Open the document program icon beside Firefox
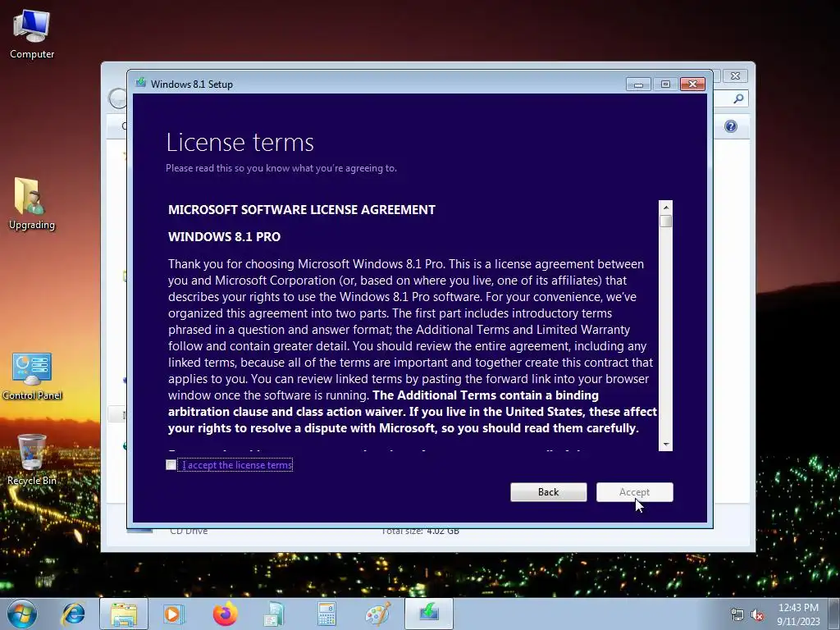The height and width of the screenshot is (630, 840). (274, 614)
